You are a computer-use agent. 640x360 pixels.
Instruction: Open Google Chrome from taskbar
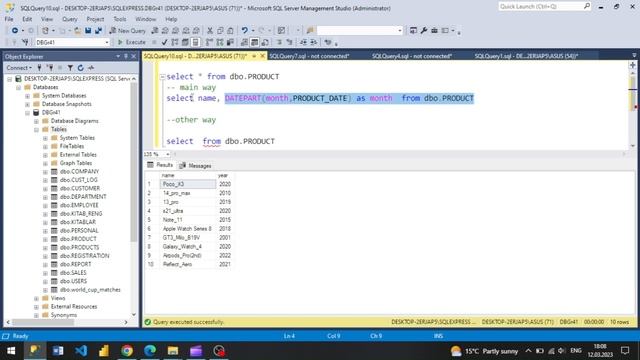click(127, 351)
